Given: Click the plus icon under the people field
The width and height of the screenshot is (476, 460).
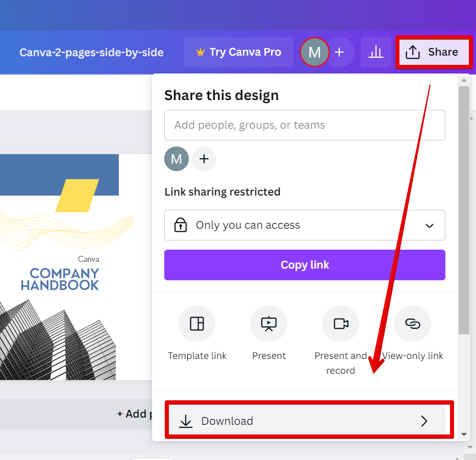Looking at the screenshot, I should [x=204, y=159].
